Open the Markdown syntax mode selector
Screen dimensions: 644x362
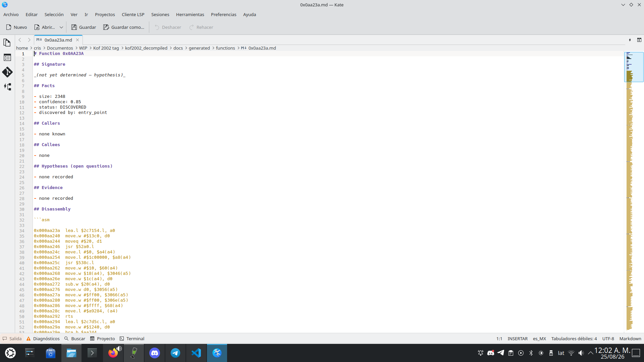tap(630, 339)
